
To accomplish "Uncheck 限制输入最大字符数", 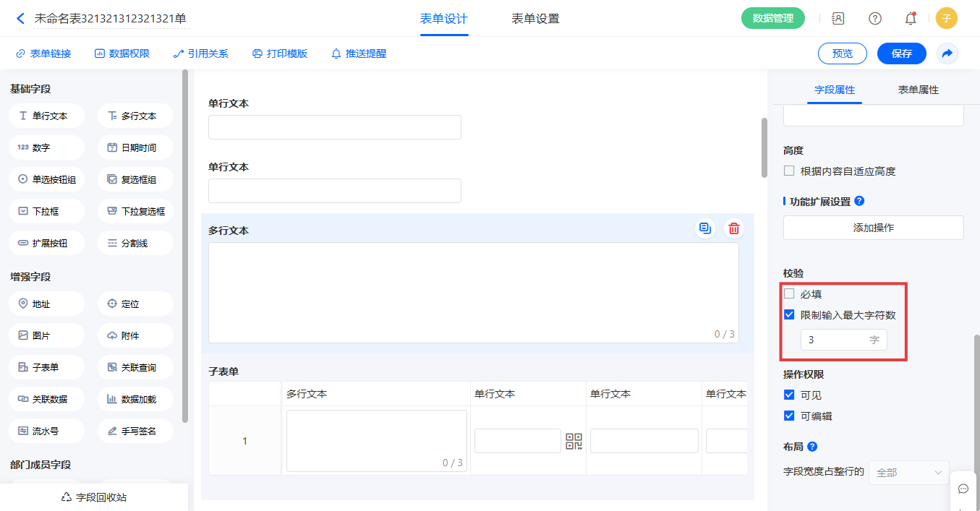I will (790, 315).
